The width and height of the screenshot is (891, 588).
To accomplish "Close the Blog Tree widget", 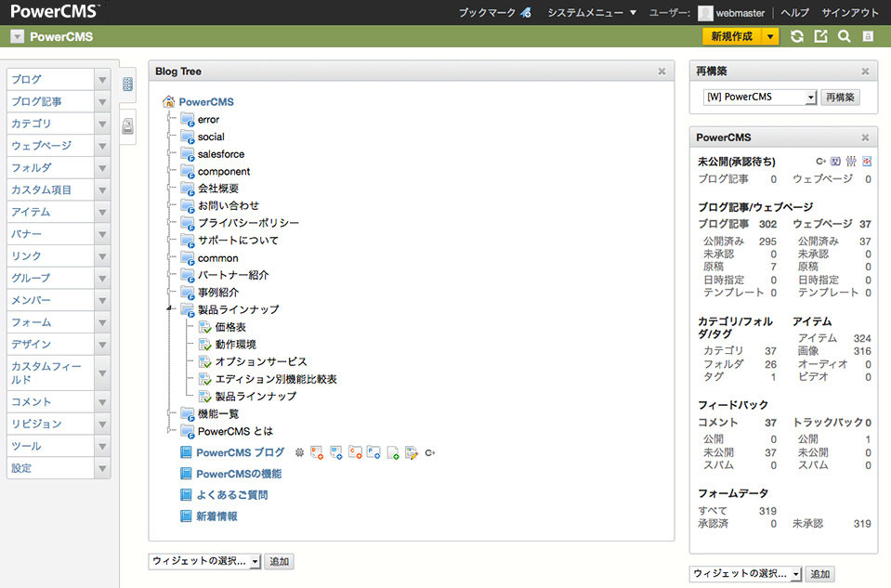I will click(x=662, y=72).
